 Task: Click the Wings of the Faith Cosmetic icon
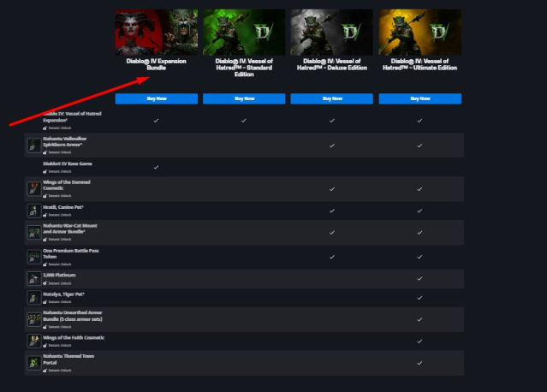pyautogui.click(x=34, y=341)
